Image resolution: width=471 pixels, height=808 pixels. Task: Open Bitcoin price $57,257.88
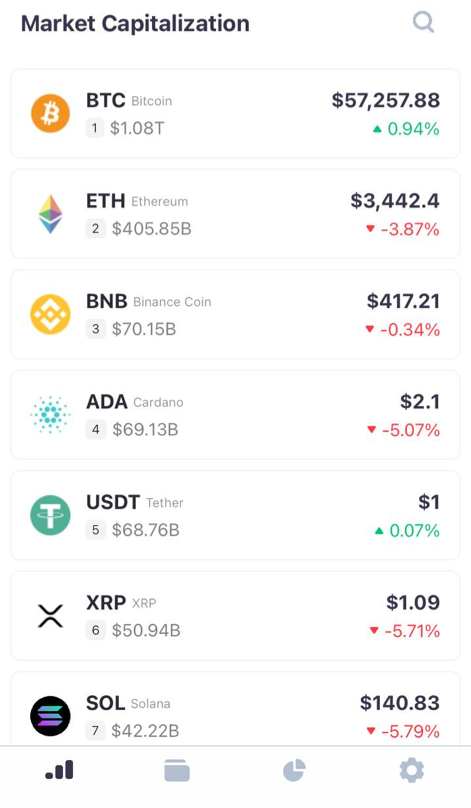tap(385, 100)
